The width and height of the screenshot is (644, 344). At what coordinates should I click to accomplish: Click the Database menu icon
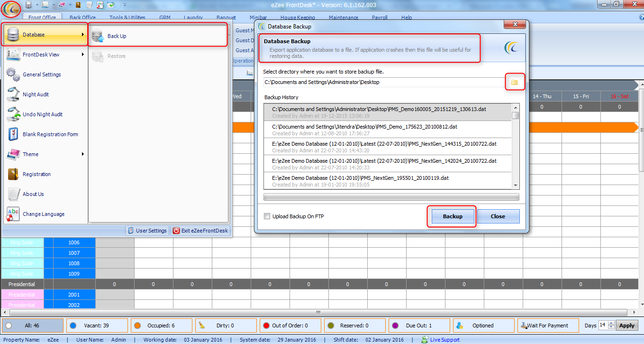point(13,35)
